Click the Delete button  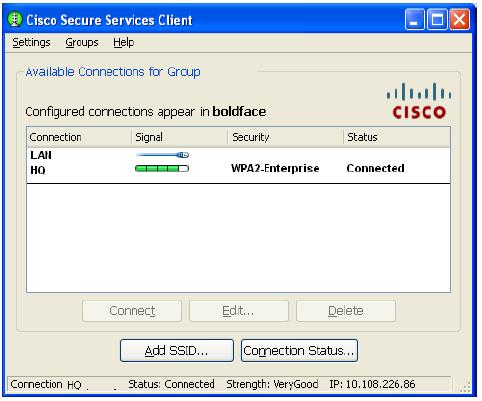point(346,311)
